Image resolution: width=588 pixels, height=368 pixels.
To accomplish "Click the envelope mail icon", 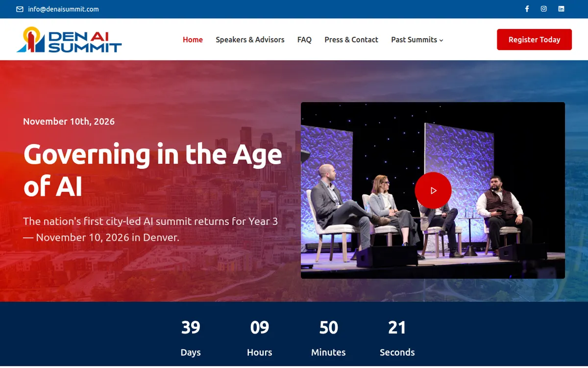I will point(20,9).
